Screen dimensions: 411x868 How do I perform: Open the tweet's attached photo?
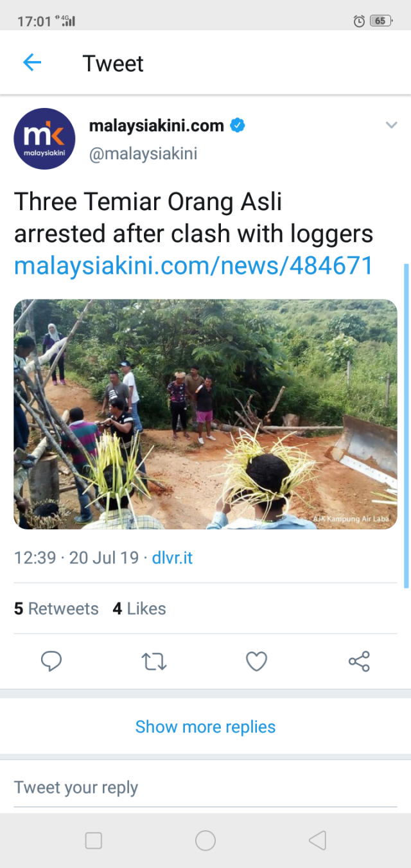205,414
